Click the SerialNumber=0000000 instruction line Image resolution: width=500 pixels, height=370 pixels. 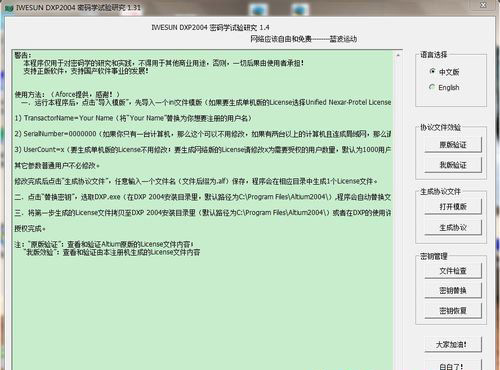pyautogui.click(x=202, y=134)
